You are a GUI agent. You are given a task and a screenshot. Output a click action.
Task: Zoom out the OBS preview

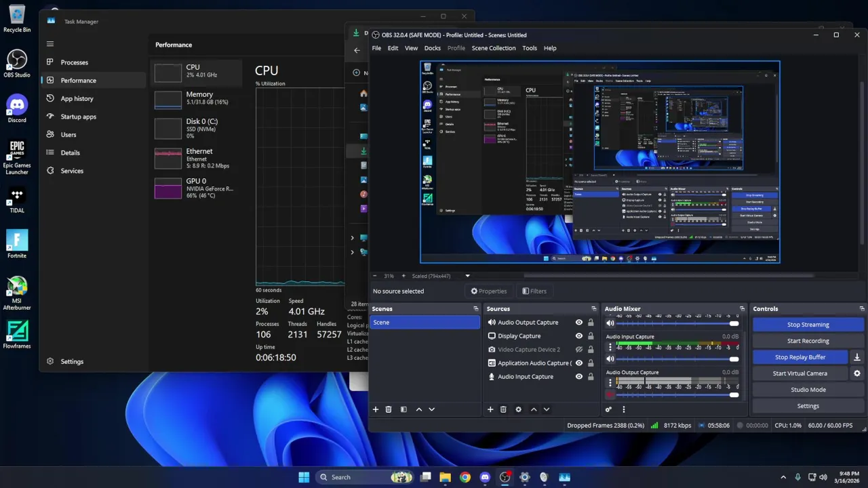point(374,276)
